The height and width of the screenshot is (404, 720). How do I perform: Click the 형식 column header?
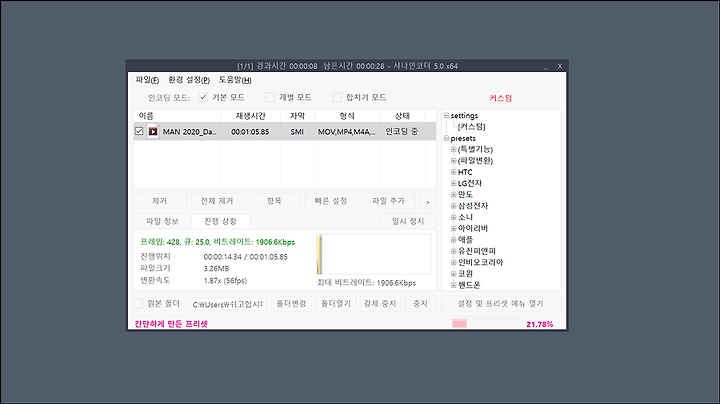[347, 116]
